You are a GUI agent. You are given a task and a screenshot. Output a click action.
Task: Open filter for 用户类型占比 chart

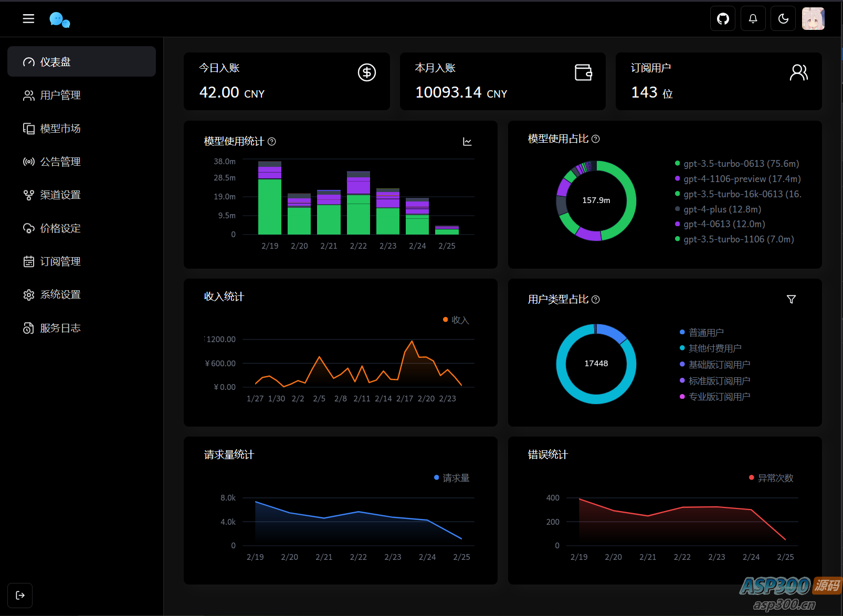[791, 299]
